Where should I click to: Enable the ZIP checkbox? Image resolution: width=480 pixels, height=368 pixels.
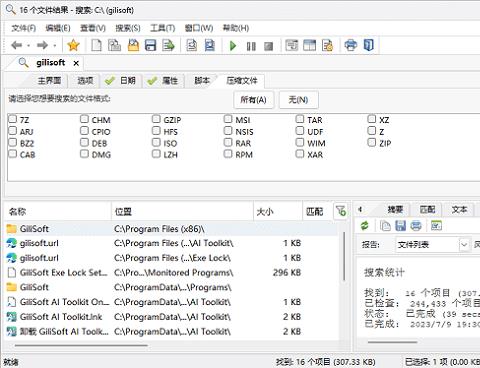click(x=372, y=142)
